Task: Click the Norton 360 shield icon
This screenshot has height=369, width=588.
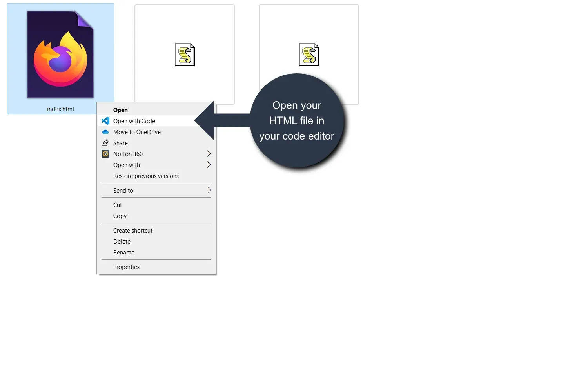Action: 105,154
